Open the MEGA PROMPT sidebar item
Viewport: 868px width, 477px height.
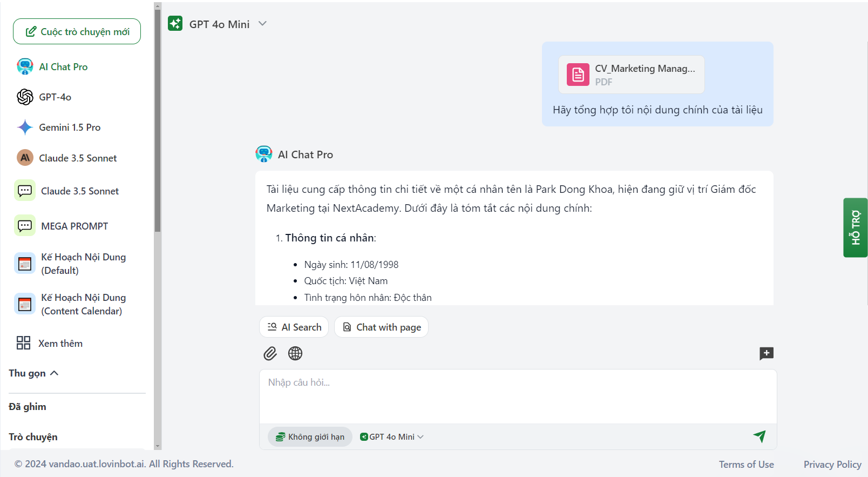point(74,226)
